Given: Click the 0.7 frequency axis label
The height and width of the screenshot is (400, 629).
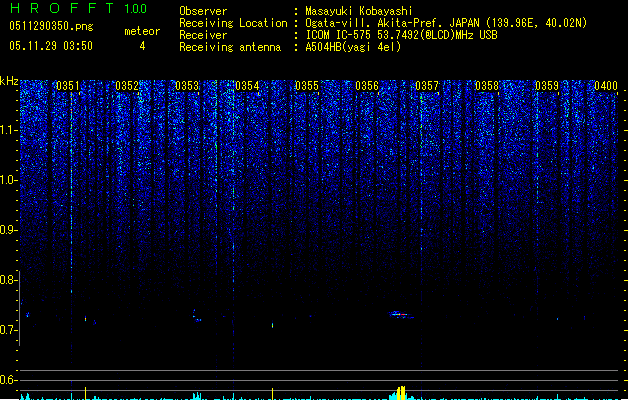Looking at the screenshot, I should [x=9, y=330].
